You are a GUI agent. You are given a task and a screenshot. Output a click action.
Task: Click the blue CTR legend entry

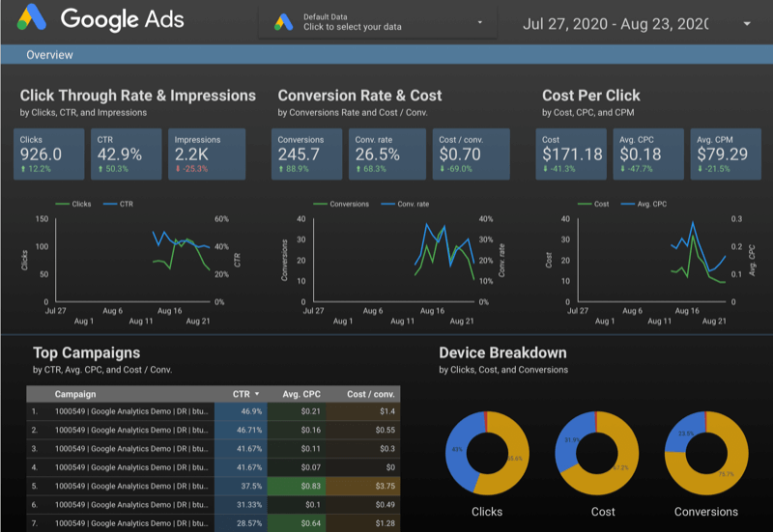(x=118, y=204)
